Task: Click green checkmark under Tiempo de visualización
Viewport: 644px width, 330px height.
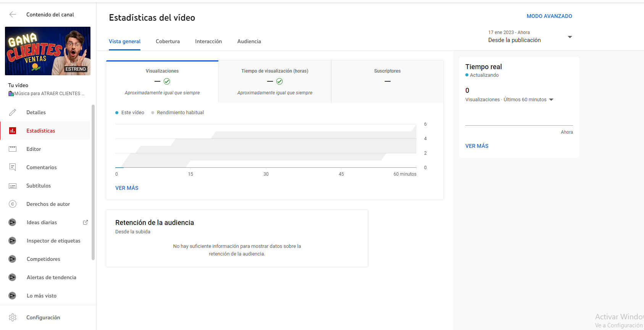Action: tap(279, 81)
